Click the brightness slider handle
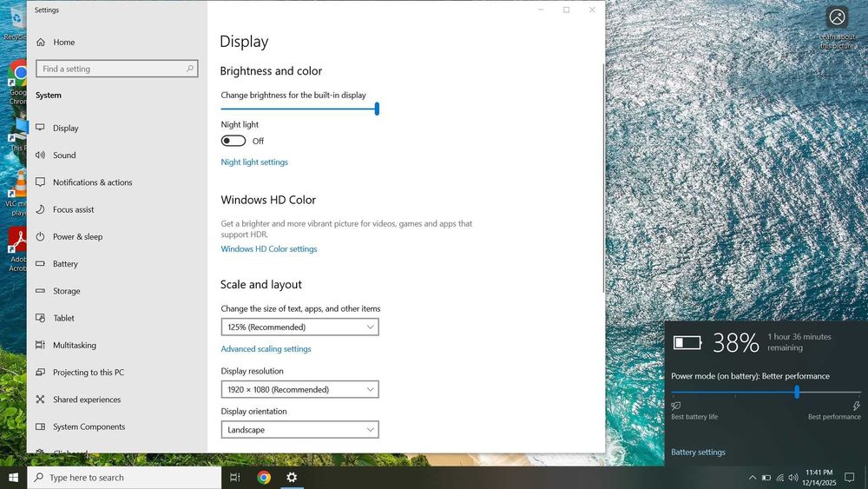This screenshot has height=489, width=868. [377, 109]
